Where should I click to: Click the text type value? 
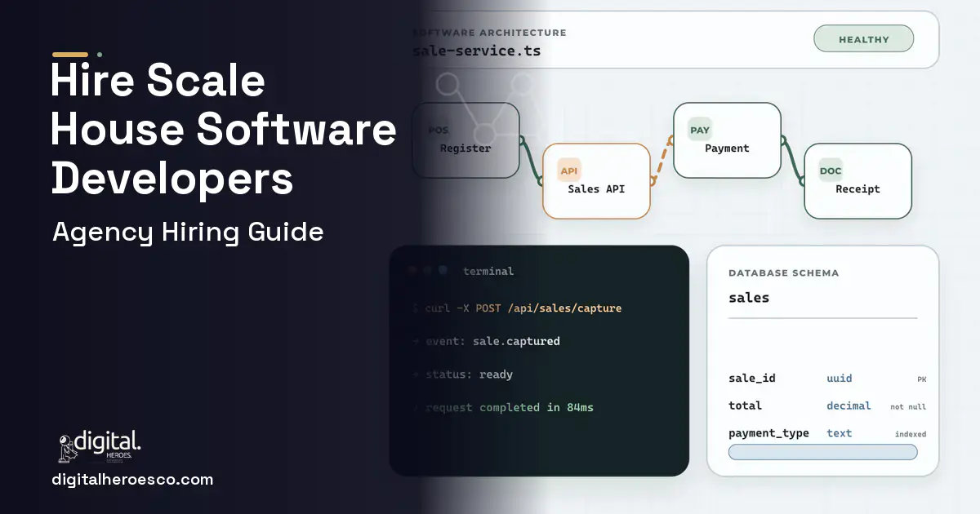(840, 433)
